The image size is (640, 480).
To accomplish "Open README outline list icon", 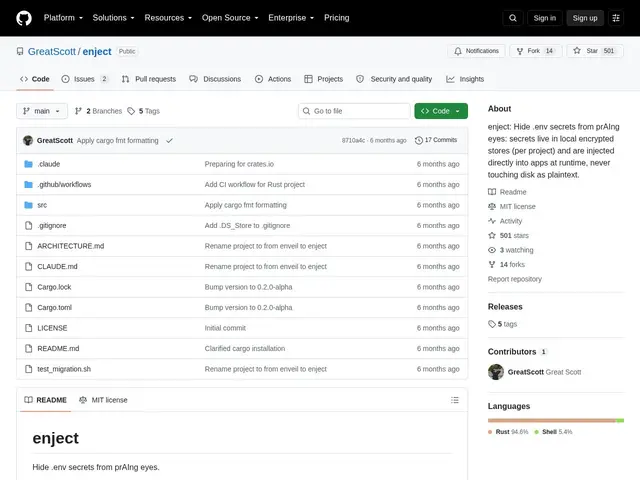I will (x=455, y=400).
